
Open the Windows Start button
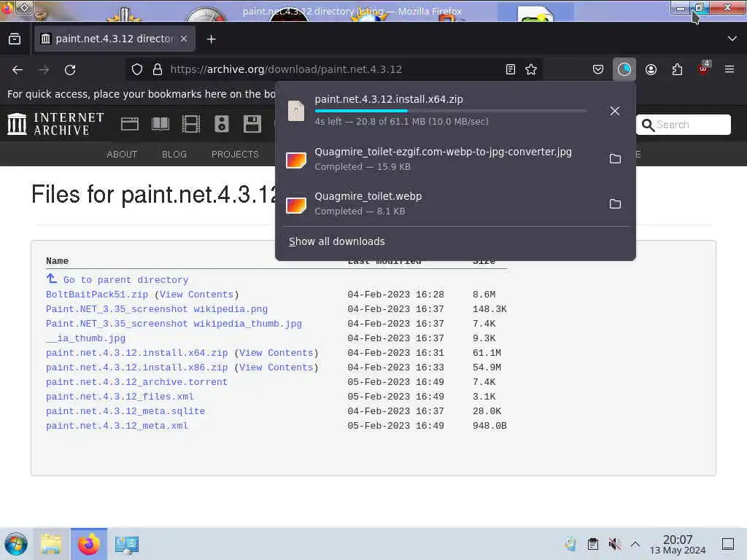pyautogui.click(x=16, y=544)
